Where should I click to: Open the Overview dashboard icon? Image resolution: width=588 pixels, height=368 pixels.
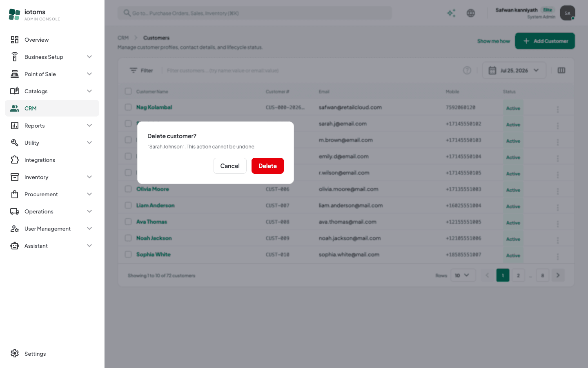coord(15,40)
